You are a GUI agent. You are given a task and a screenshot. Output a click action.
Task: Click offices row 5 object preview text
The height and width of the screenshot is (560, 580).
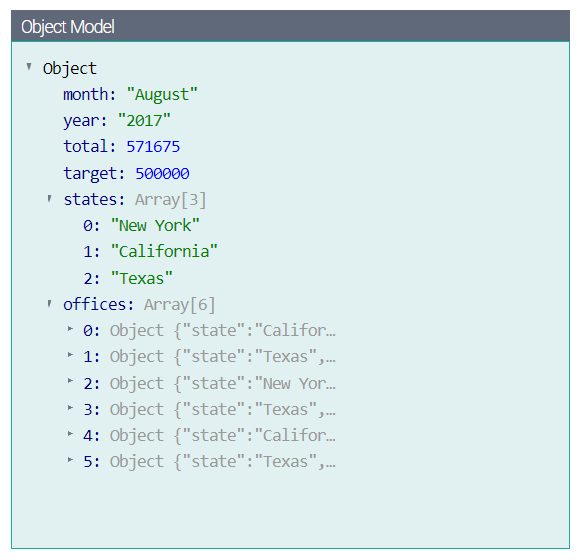coord(223,462)
